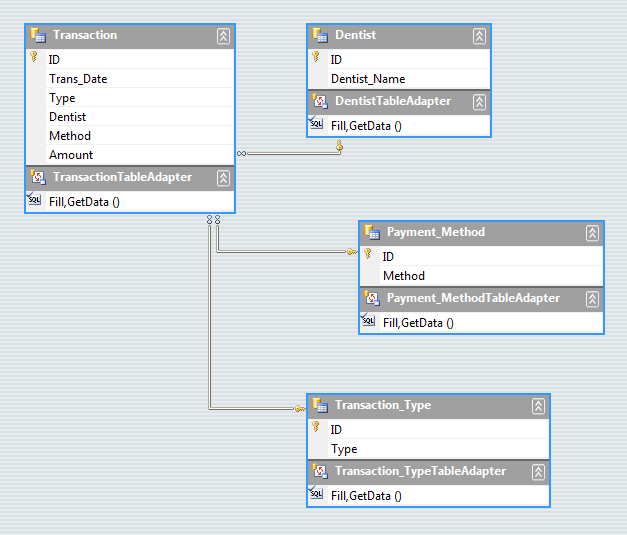Click primary key icon of Transaction ID
627x535 pixels.
[x=34, y=57]
